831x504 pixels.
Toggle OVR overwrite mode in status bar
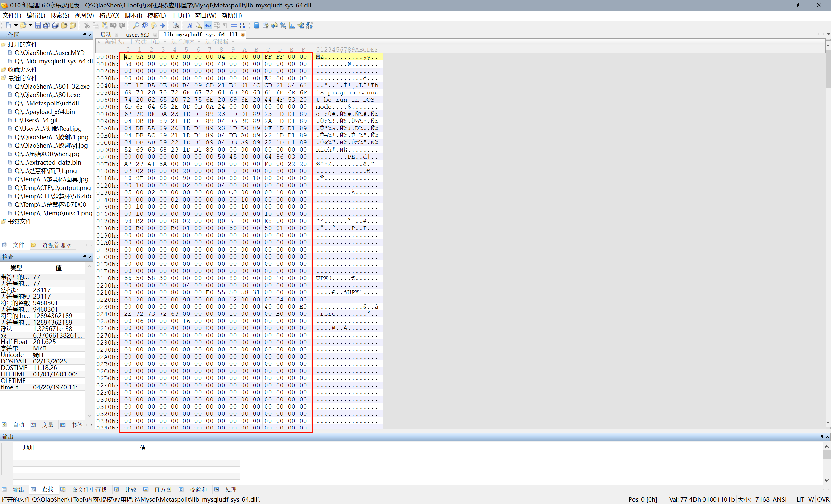coord(823,499)
